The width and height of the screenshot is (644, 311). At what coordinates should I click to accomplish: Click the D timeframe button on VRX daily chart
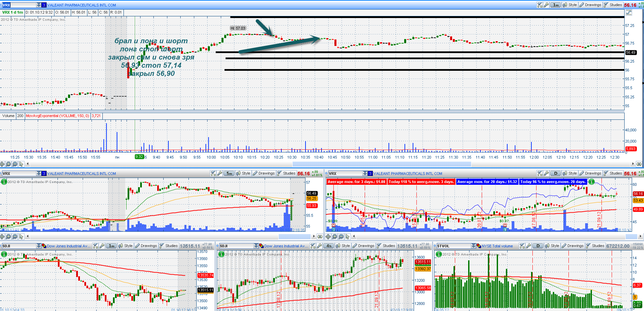[556, 173]
